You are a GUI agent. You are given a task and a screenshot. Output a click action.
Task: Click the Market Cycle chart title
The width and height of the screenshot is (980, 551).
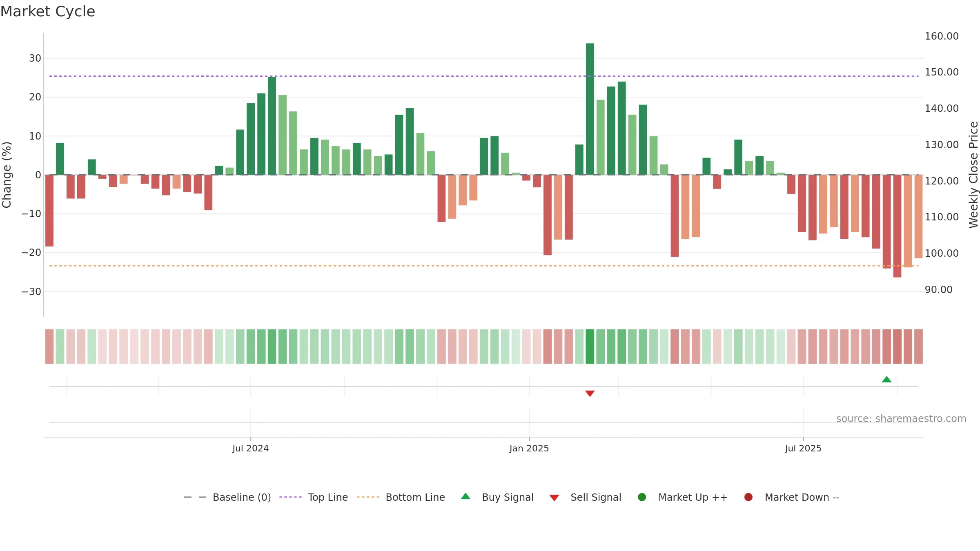48,11
